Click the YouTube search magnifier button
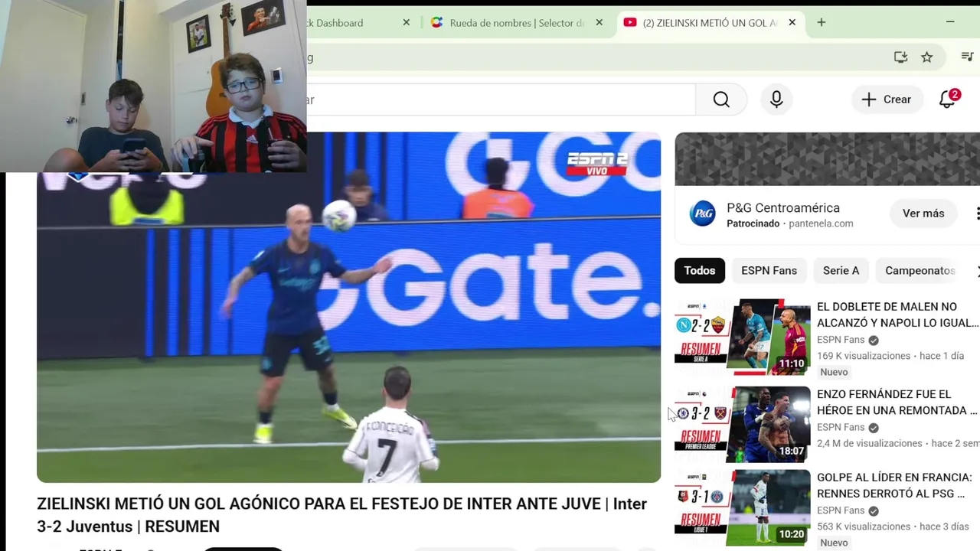 pyautogui.click(x=721, y=99)
